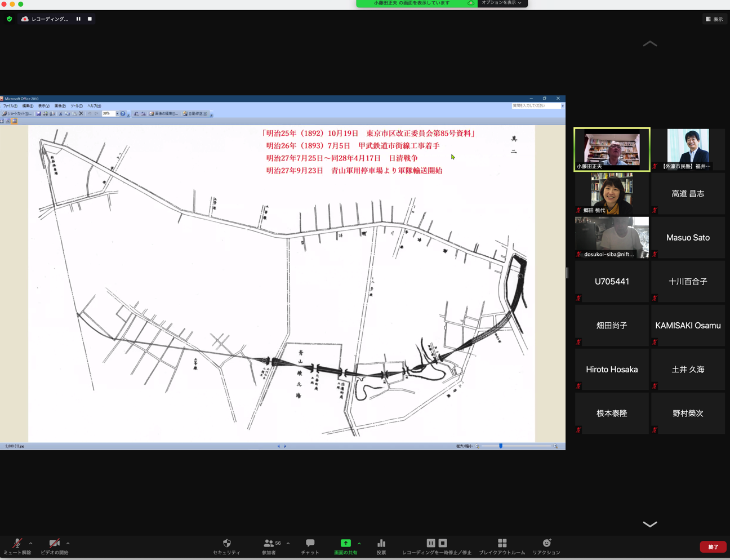The image size is (730, 560).
Task: Open 編集 menu in Office window
Action: (x=28, y=106)
